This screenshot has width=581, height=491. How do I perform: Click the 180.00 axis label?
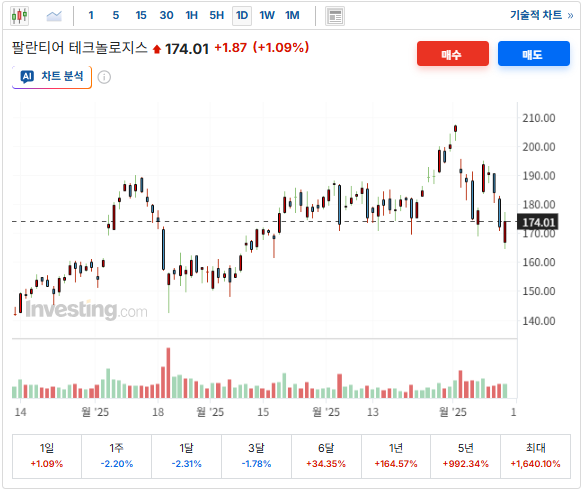(x=539, y=205)
